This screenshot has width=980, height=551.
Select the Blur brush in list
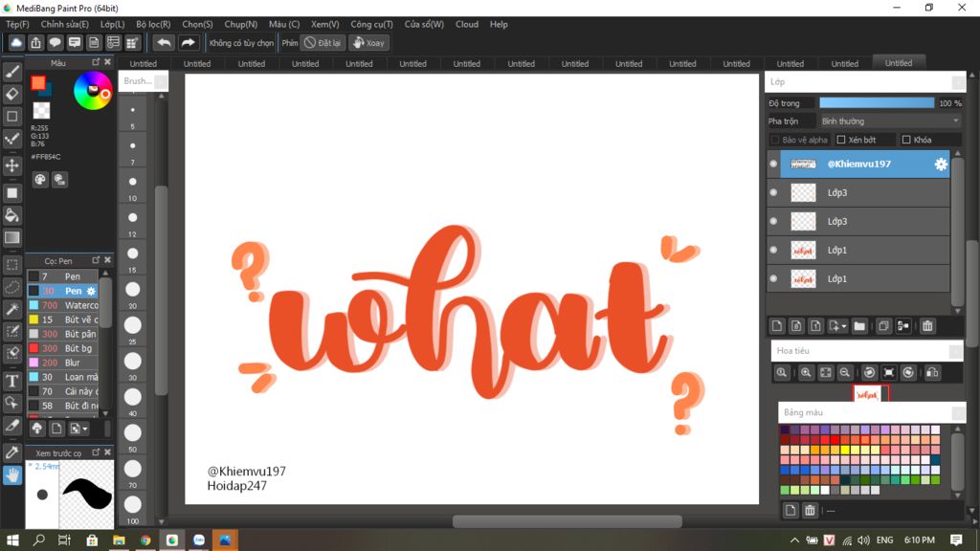62,363
